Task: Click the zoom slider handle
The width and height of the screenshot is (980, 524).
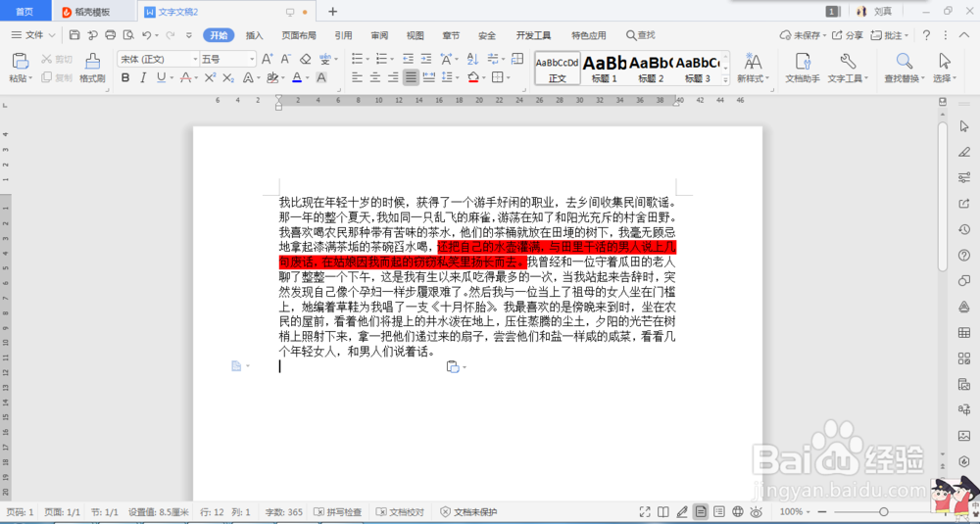Action: [x=883, y=512]
